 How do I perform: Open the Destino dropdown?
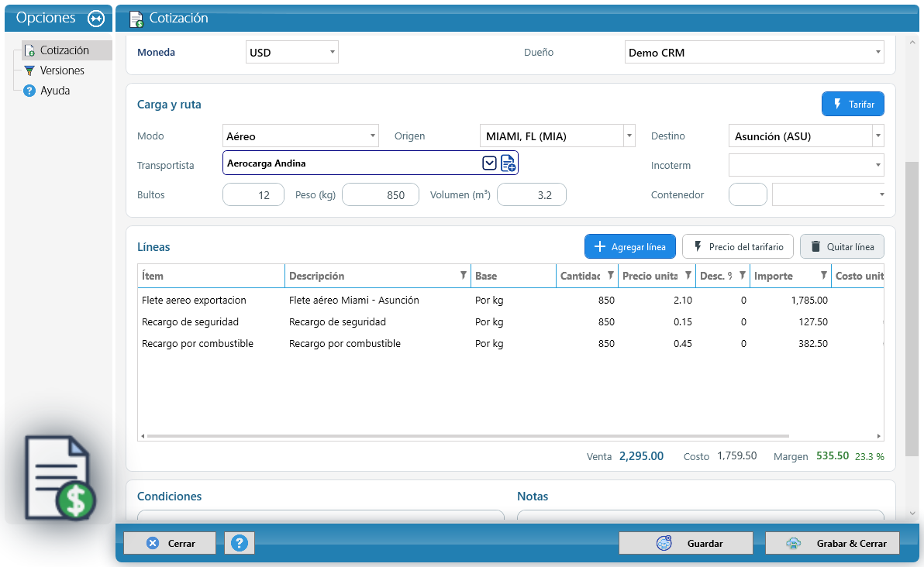click(x=878, y=136)
